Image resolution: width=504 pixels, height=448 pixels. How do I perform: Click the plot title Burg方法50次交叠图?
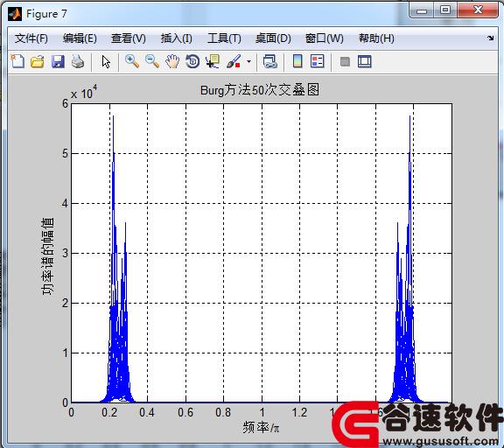(x=260, y=90)
